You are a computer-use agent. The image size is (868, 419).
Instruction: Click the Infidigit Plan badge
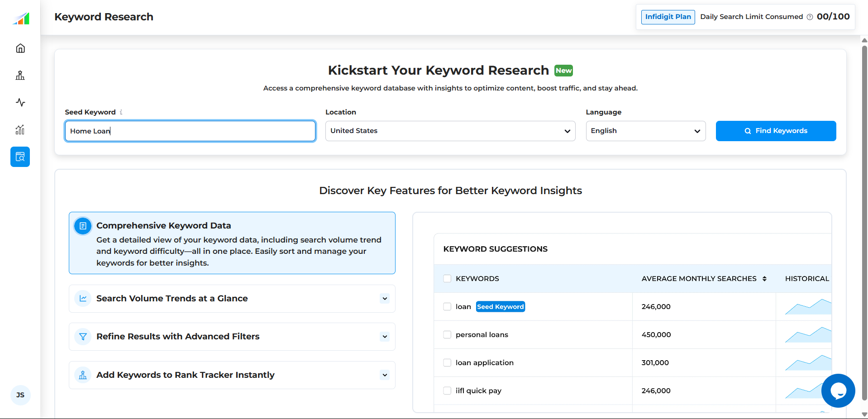point(668,17)
